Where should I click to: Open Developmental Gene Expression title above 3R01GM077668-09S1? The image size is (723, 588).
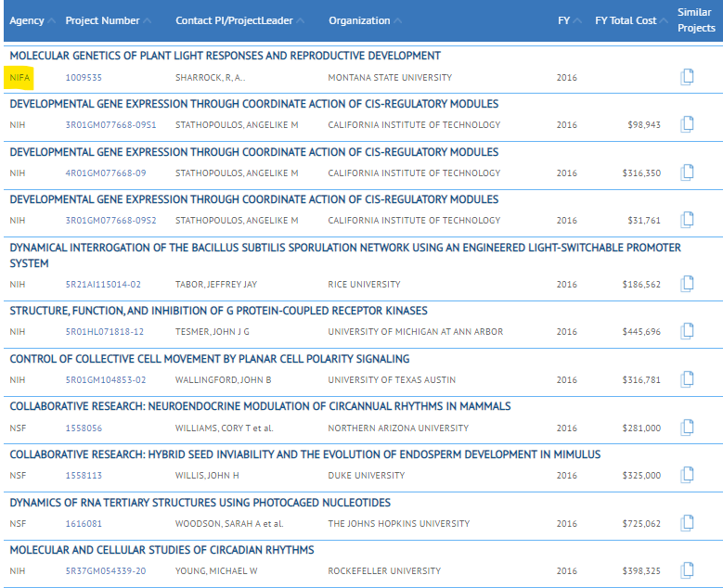coord(254,104)
